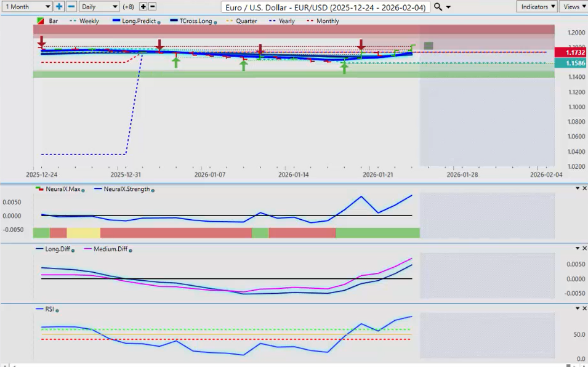Expand the NeuralX panel options arrow

pyautogui.click(x=577, y=188)
